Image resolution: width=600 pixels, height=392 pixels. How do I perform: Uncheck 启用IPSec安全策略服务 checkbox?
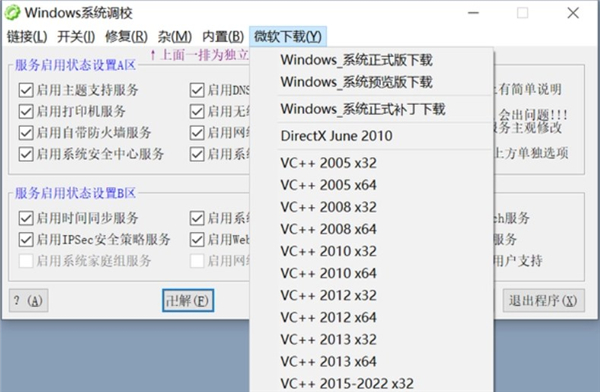26,240
